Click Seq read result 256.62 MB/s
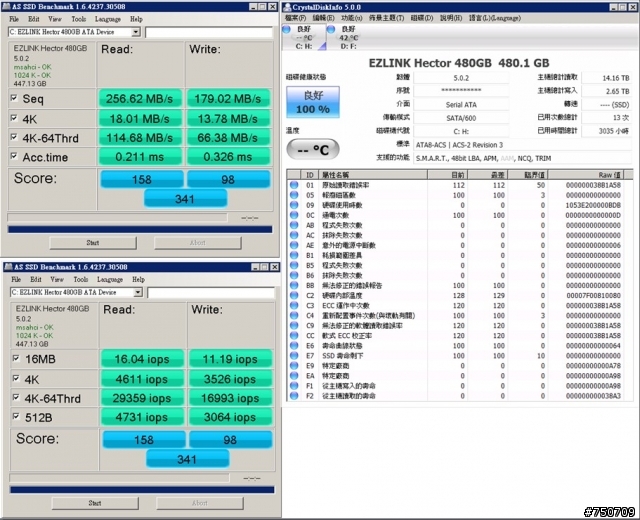The height and width of the screenshot is (520, 640). [140, 99]
